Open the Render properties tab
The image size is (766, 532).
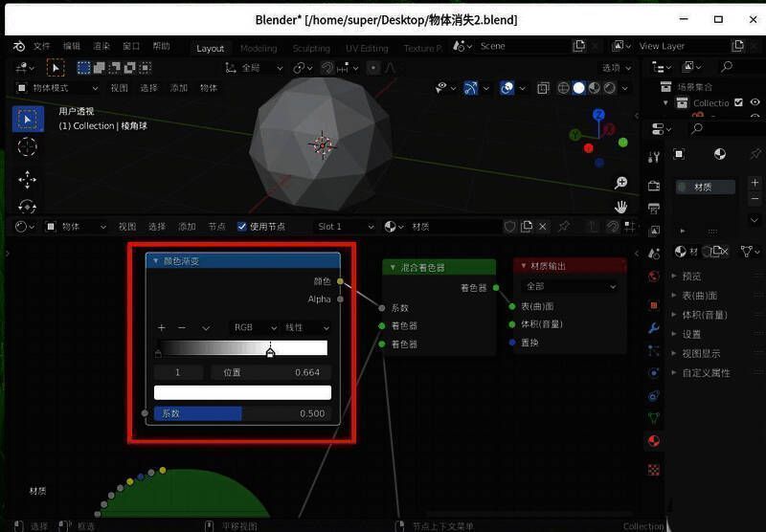pyautogui.click(x=654, y=186)
